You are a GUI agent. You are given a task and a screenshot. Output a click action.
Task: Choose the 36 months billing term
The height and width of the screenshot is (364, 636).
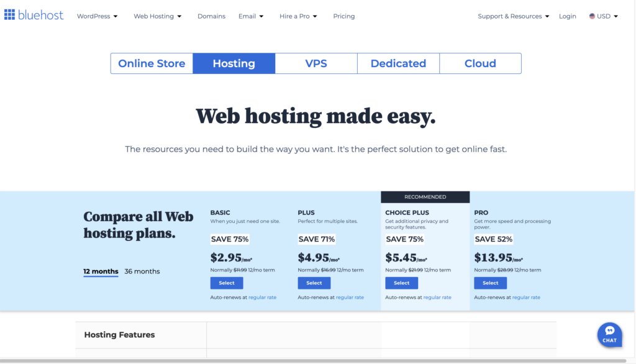click(x=142, y=271)
